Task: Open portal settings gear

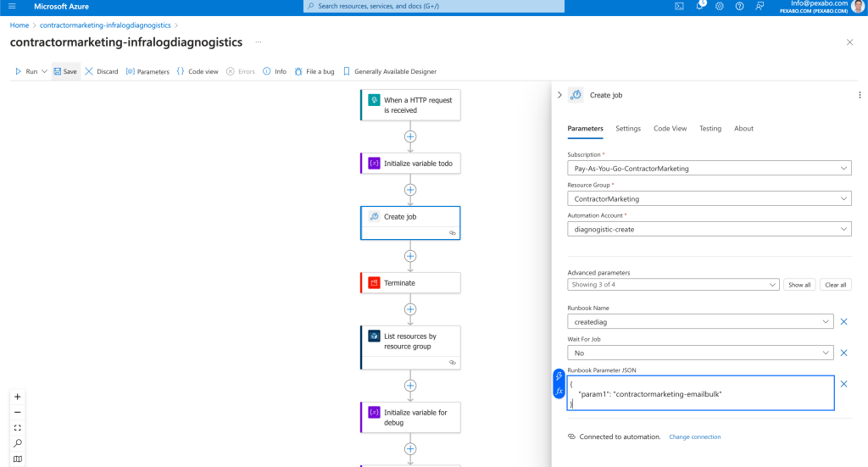Action: click(x=719, y=6)
